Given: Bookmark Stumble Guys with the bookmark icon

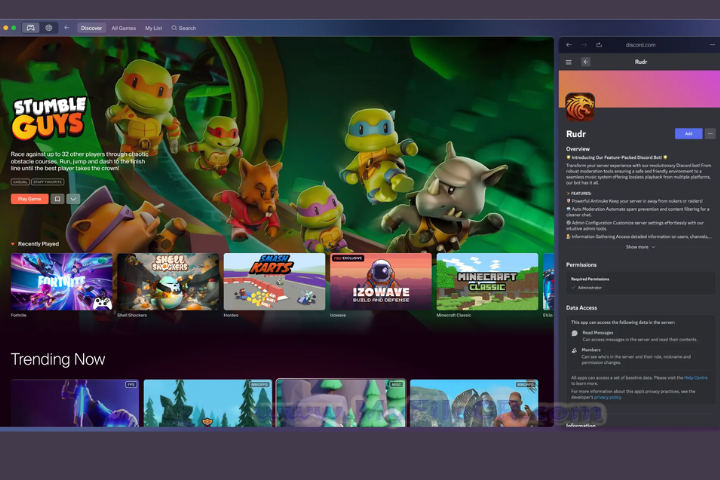Looking at the screenshot, I should 57,199.
